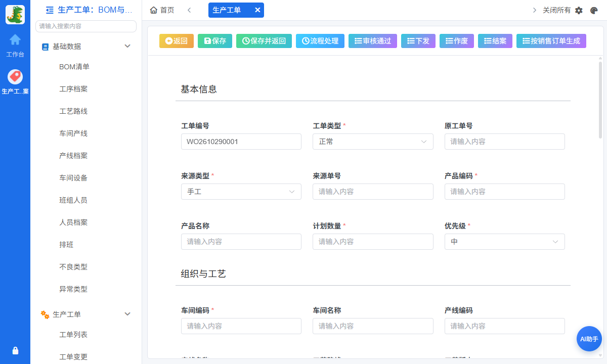Click the left arrow tab scroller
The height and width of the screenshot is (364, 607).
[x=189, y=10]
